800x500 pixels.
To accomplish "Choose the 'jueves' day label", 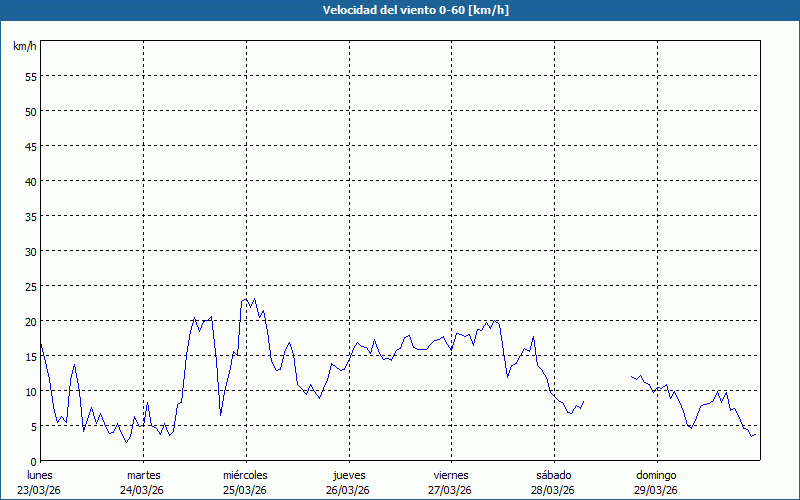I will tap(348, 475).
